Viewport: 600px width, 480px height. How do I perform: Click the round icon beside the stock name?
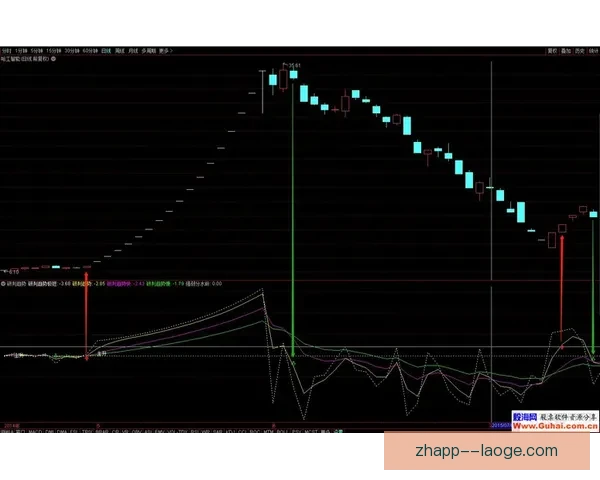coord(54,59)
